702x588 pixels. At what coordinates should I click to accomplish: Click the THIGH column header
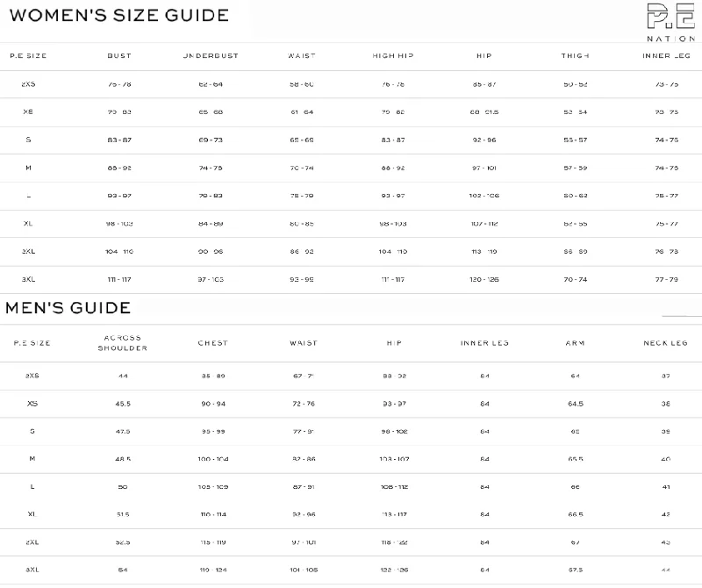pyautogui.click(x=576, y=56)
